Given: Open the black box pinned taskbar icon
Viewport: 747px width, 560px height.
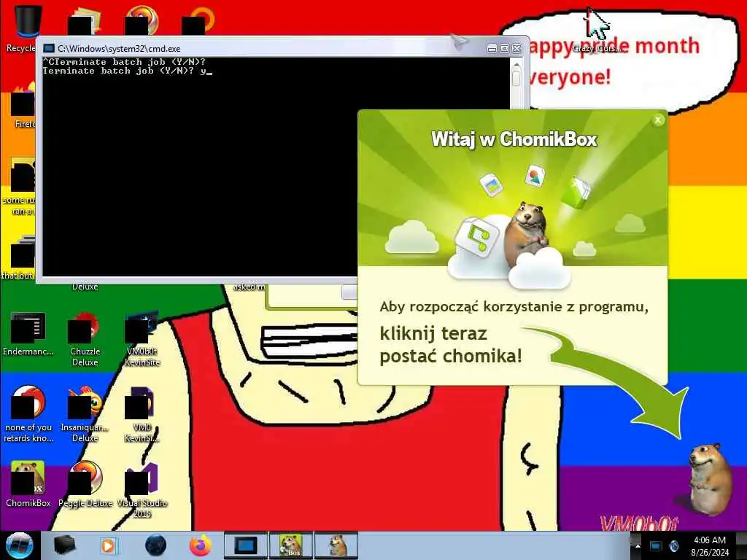Looking at the screenshot, I should [64, 545].
